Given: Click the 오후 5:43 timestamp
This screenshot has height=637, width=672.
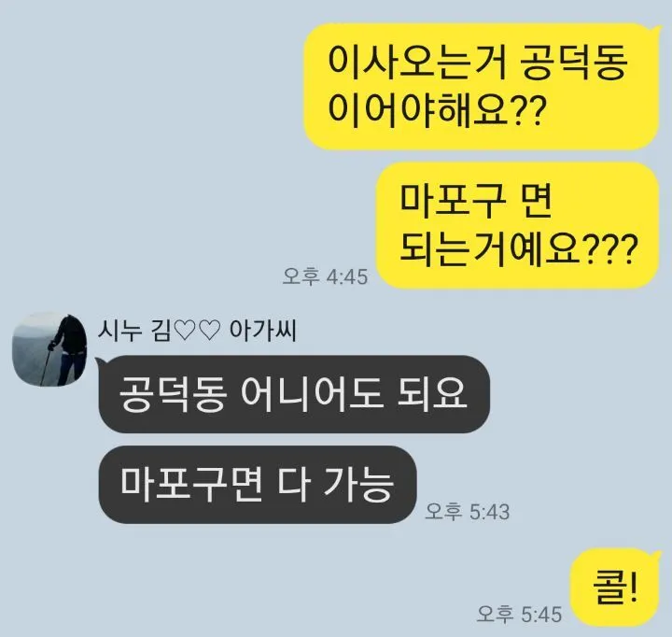Looking at the screenshot, I should [x=468, y=512].
